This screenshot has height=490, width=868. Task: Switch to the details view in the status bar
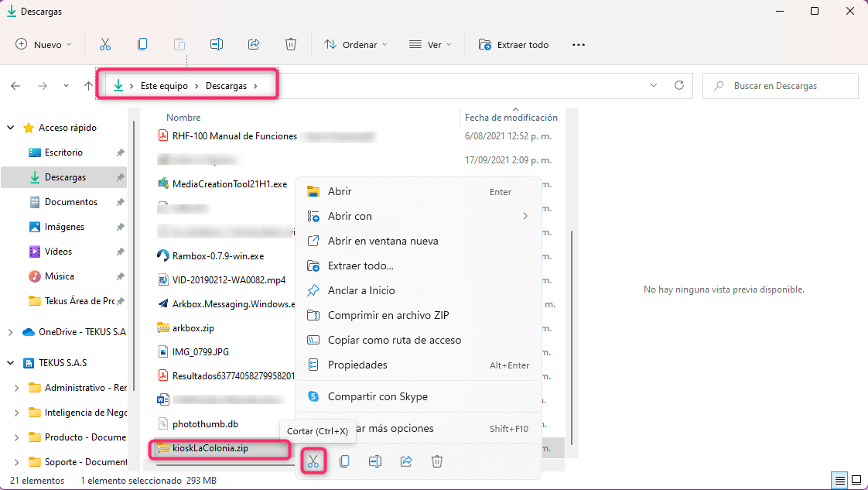(839, 481)
